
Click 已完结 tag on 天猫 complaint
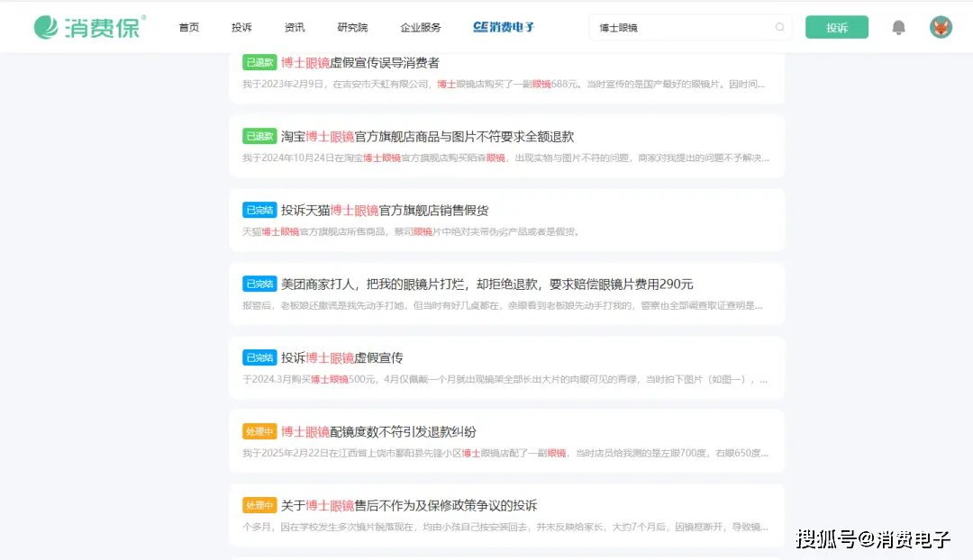coord(259,211)
